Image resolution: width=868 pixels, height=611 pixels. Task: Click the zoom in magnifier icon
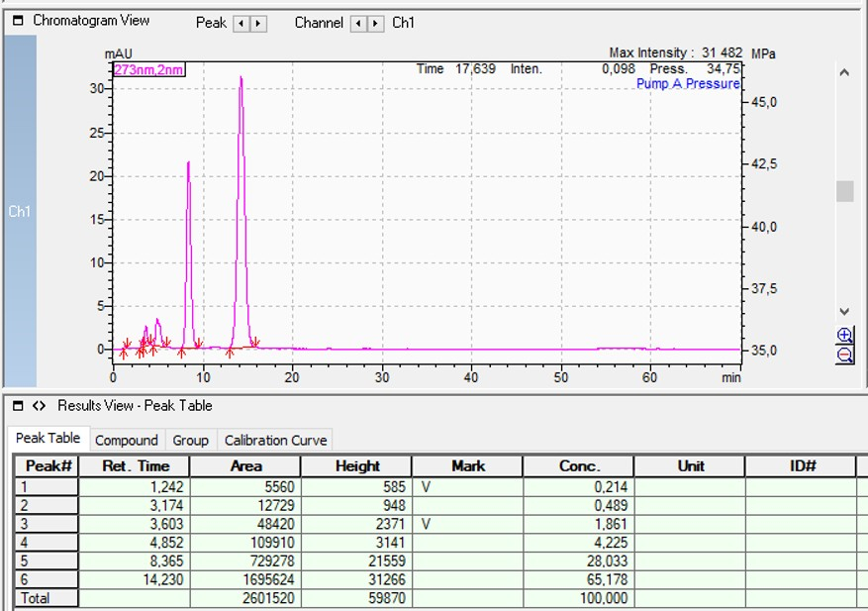tap(844, 336)
